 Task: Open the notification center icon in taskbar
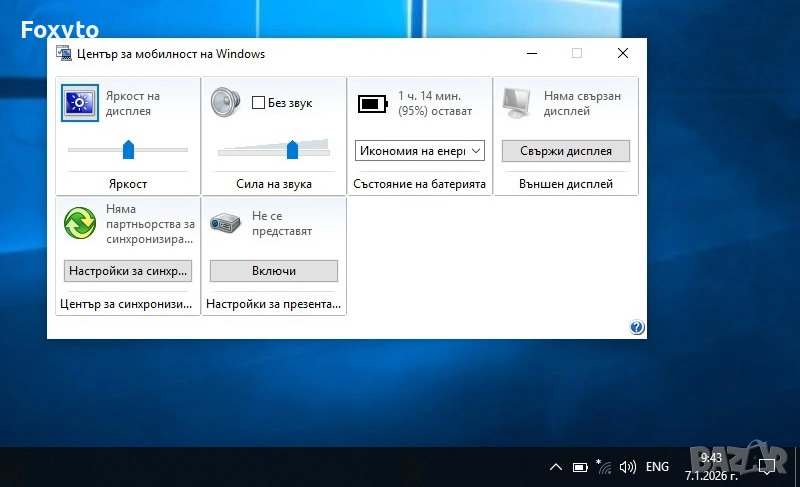pos(767,466)
